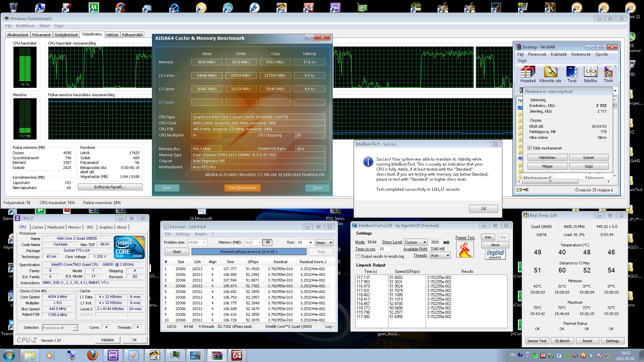Open the Recycle Bin desktop icon
Viewport: 644px width, 362px height.
[13, 7]
